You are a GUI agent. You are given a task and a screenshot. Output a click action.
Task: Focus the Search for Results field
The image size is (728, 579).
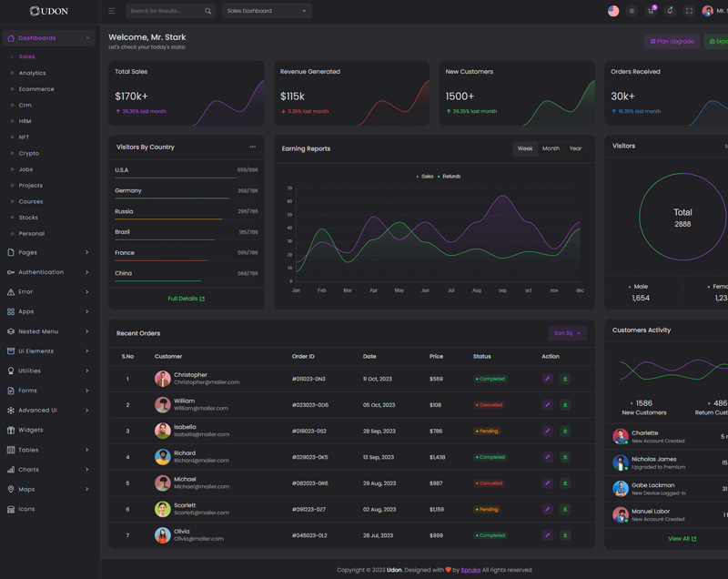tap(164, 11)
